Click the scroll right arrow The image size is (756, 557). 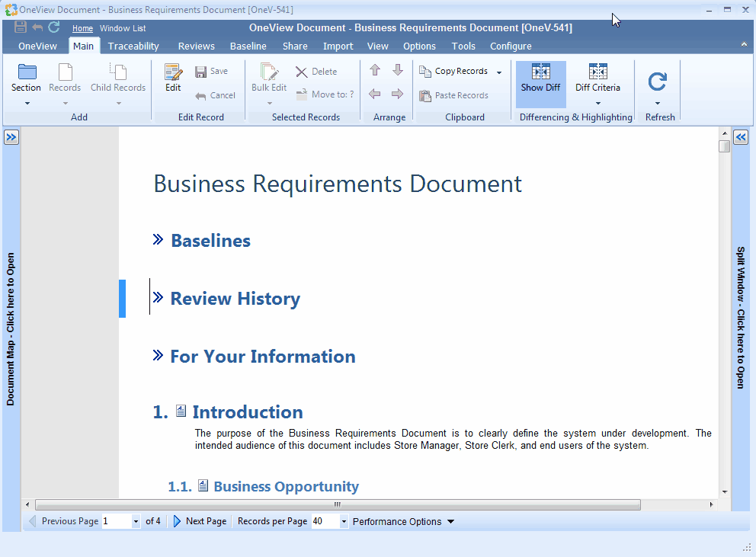(x=711, y=504)
